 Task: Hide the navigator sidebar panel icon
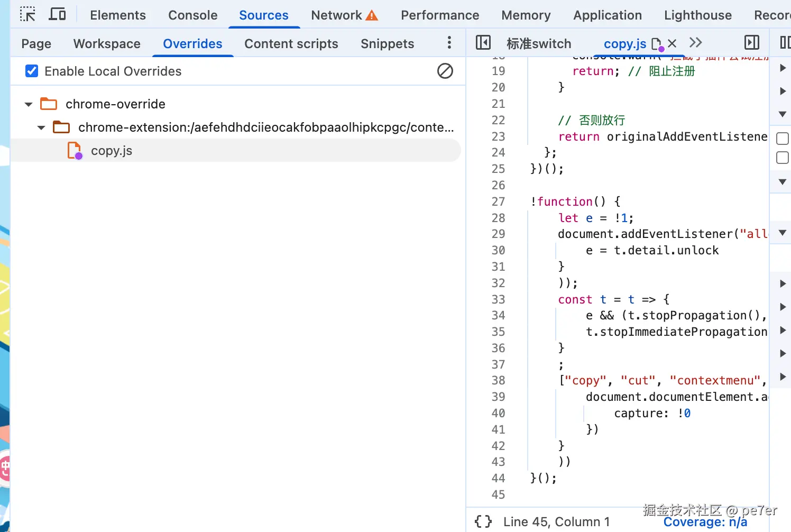(483, 42)
